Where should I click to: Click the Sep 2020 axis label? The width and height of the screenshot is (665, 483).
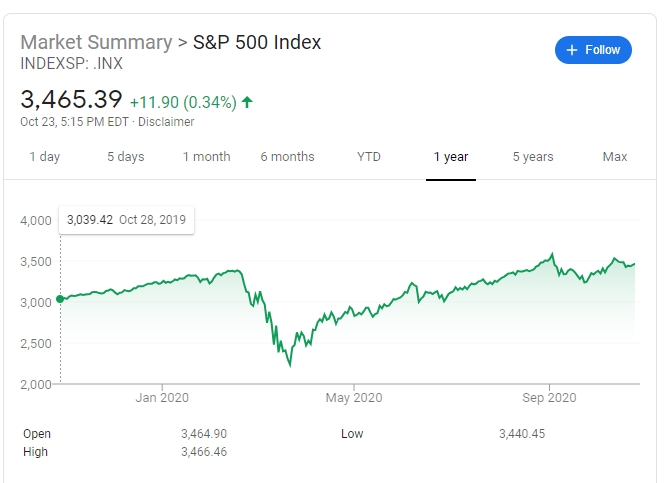(549, 398)
